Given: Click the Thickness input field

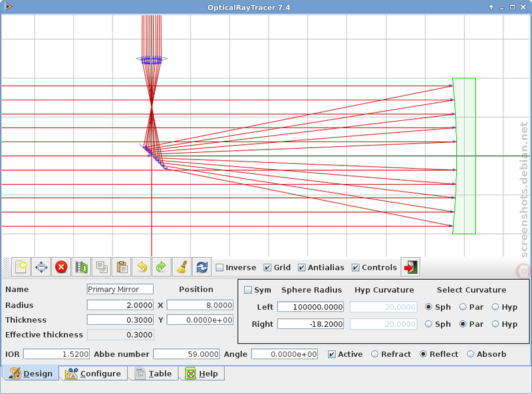Looking at the screenshot, I should tap(120, 320).
